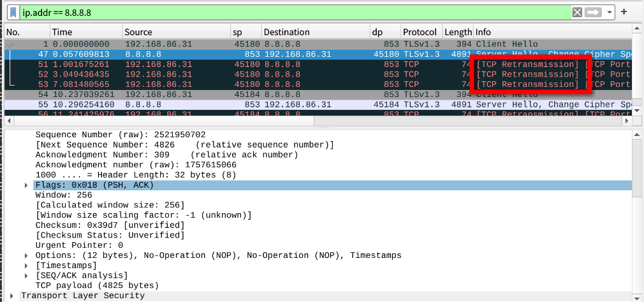The image size is (644, 302).
Task: Select the Checksum Status: Unverified line
Action: point(110,236)
